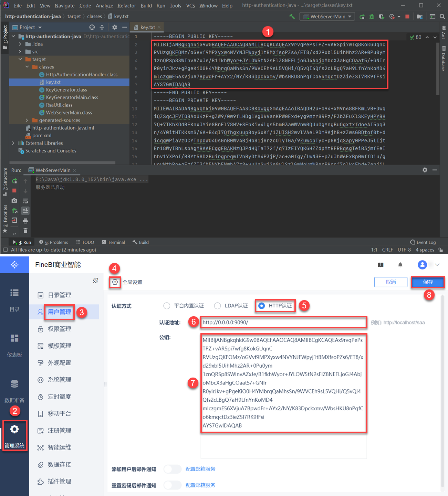448x496 pixels.
Task: Collapse the http-authentication-java root folder
Action: coord(13,36)
